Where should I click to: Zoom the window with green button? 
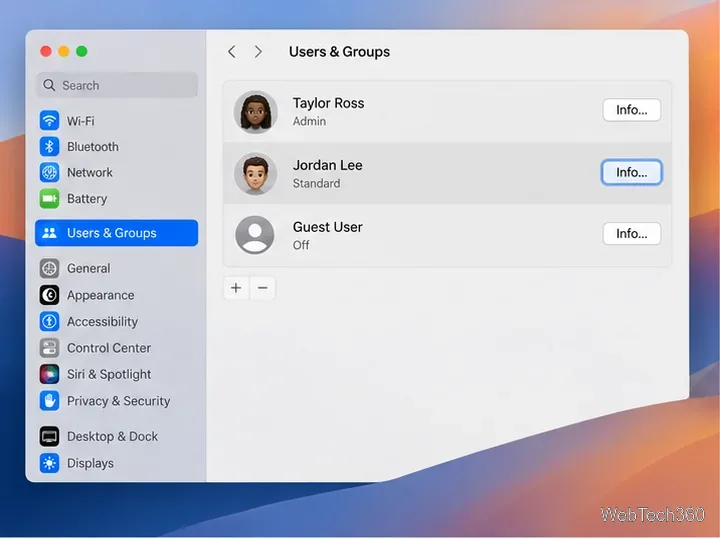coord(82,51)
